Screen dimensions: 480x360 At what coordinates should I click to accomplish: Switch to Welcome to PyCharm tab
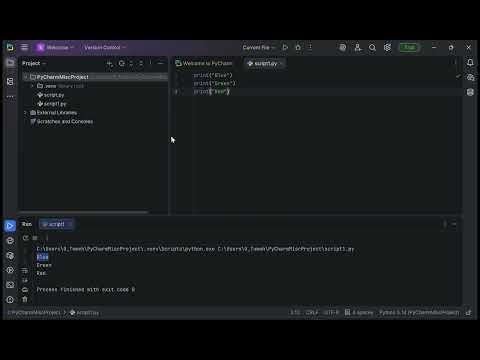click(x=204, y=63)
